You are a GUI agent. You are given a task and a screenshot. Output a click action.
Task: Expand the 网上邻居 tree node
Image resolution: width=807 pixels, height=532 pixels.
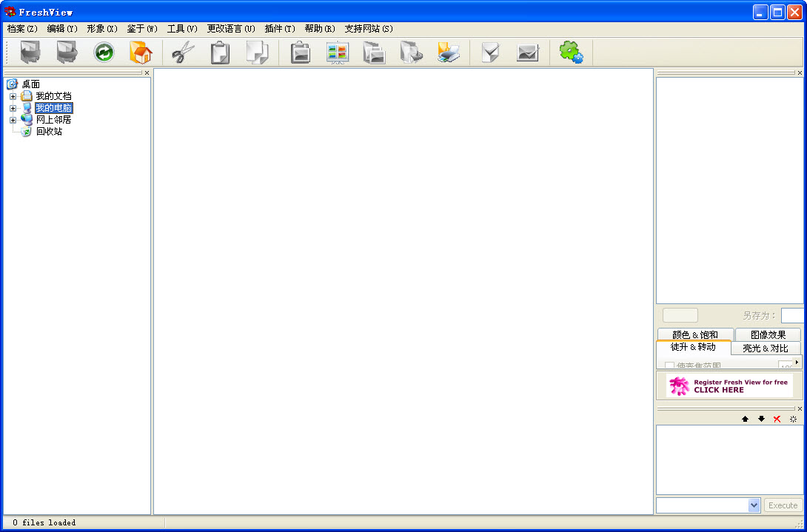pos(13,120)
